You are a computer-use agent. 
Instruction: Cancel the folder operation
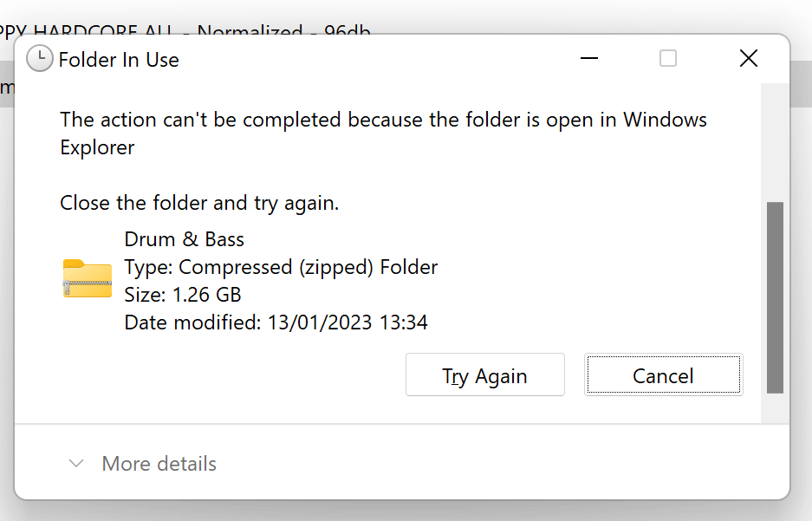pyautogui.click(x=663, y=375)
